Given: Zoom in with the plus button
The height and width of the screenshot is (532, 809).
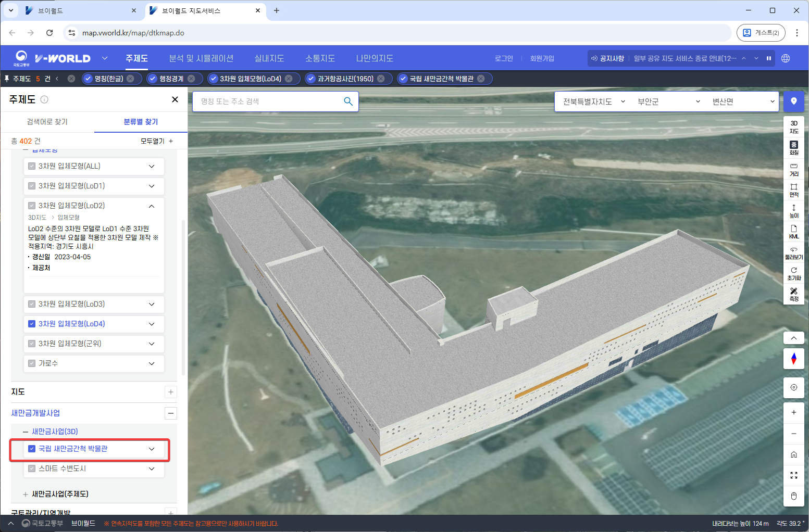Looking at the screenshot, I should (793, 412).
